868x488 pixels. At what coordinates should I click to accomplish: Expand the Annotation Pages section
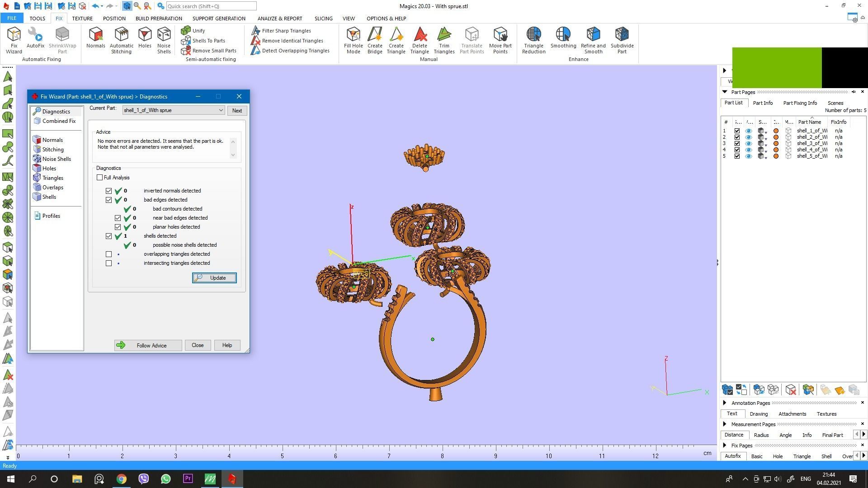pyautogui.click(x=725, y=403)
